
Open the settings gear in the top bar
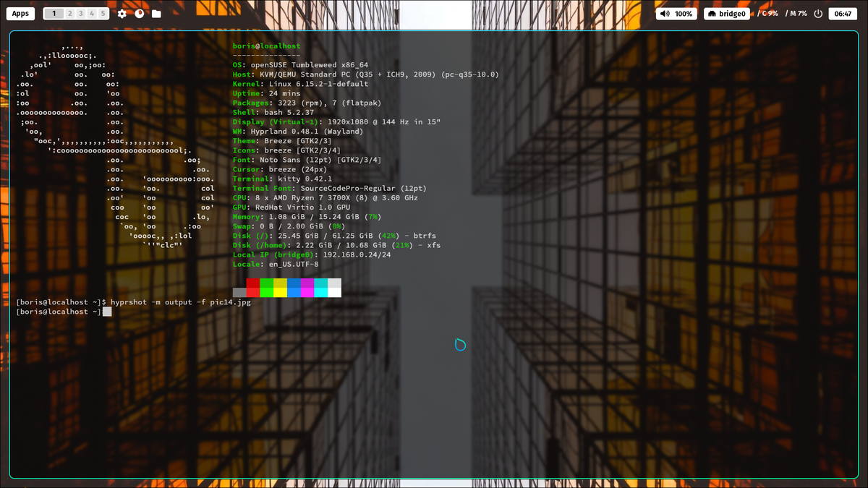122,13
